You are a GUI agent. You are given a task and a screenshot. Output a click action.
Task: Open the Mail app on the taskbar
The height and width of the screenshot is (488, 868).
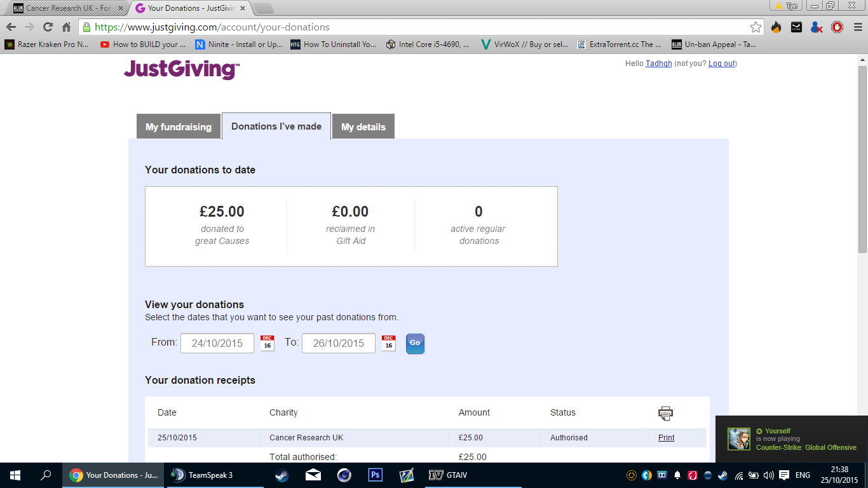click(x=313, y=475)
